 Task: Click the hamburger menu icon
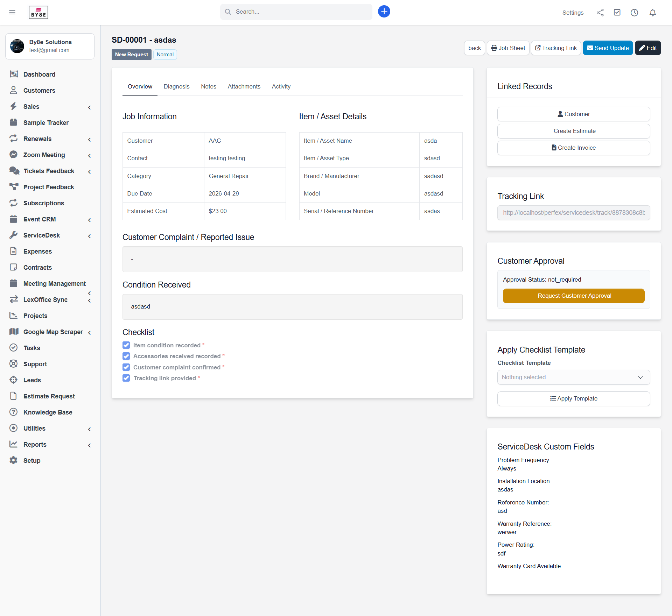(x=12, y=12)
